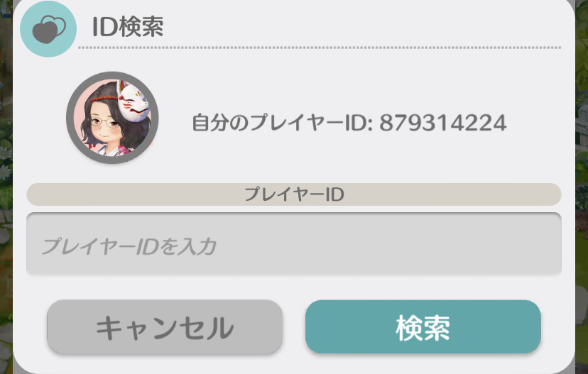This screenshot has height=374, width=588.
Task: Click the teal hearts icon beside ID検索
Action: [48, 29]
